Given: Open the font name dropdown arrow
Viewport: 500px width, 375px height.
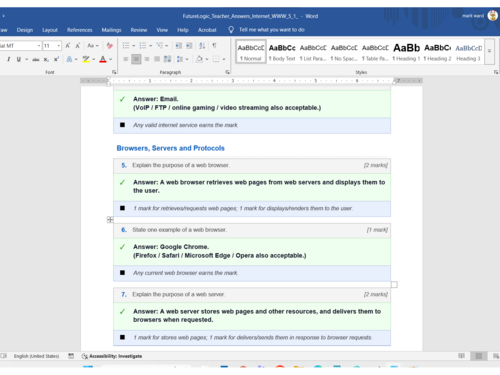Looking at the screenshot, I should click(x=39, y=46).
